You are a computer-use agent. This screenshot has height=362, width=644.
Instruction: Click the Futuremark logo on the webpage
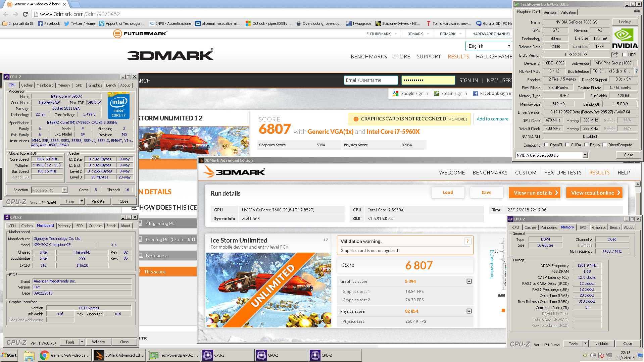(140, 34)
